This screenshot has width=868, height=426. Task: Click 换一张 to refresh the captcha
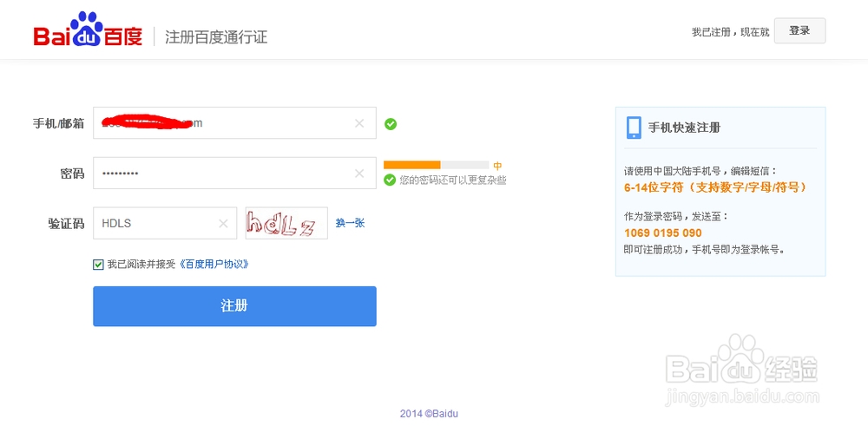350,224
